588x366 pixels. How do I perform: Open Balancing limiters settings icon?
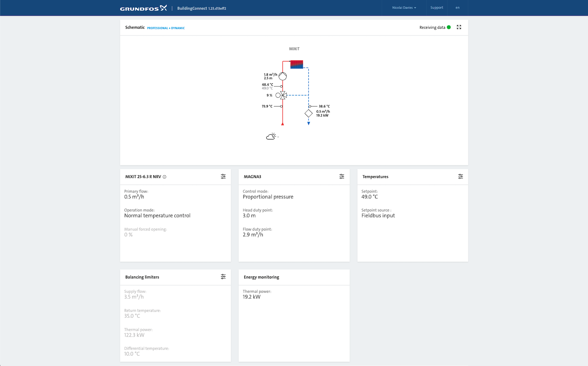[x=223, y=277]
